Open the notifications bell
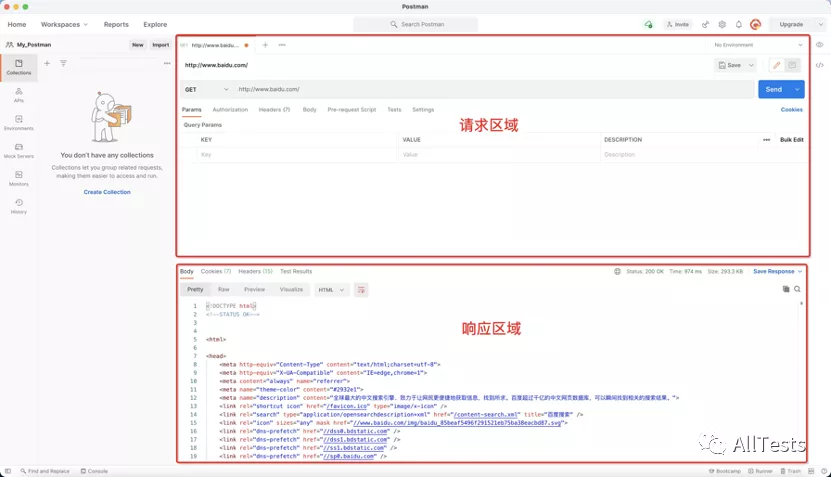Viewport: 832px width, 478px height. pyautogui.click(x=739, y=24)
